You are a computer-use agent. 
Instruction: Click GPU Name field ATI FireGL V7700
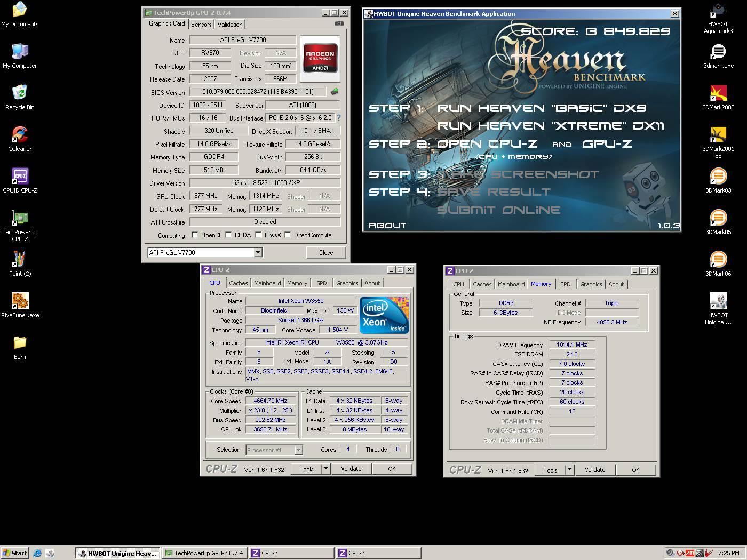pos(243,40)
